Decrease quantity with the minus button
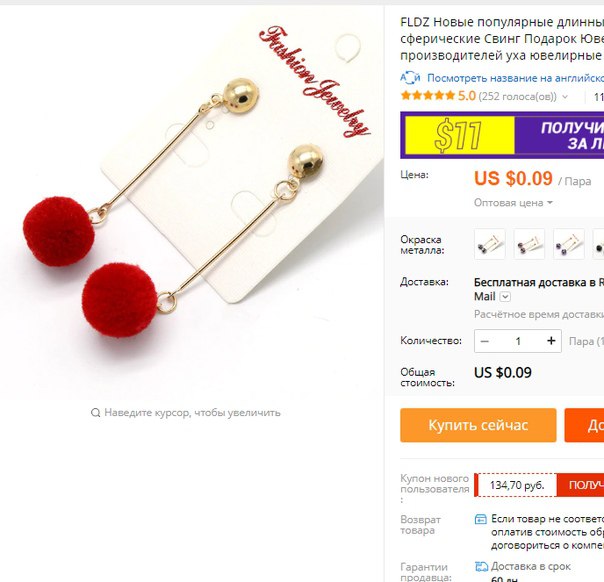This screenshot has width=604, height=582. [485, 341]
